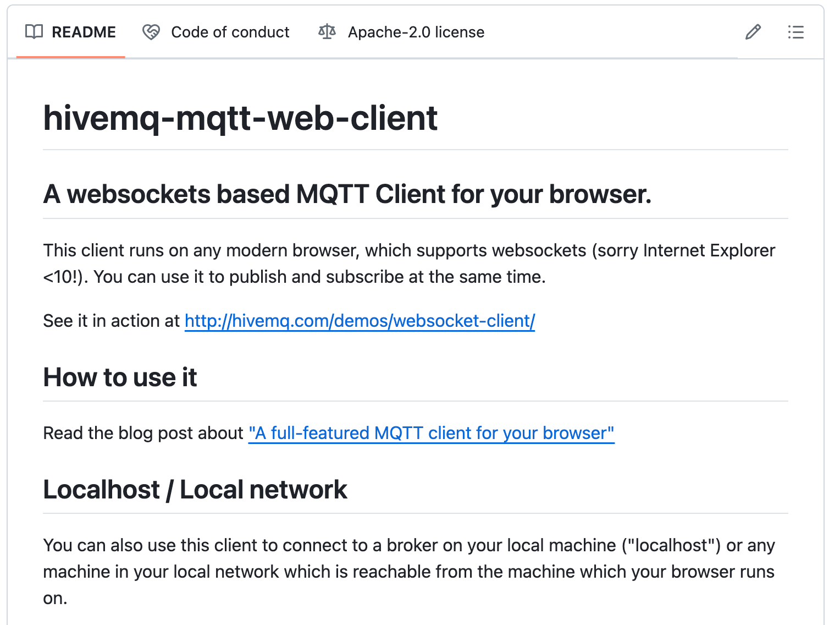Image resolution: width=840 pixels, height=625 pixels.
Task: Click the balance scales license icon
Action: coord(327,32)
